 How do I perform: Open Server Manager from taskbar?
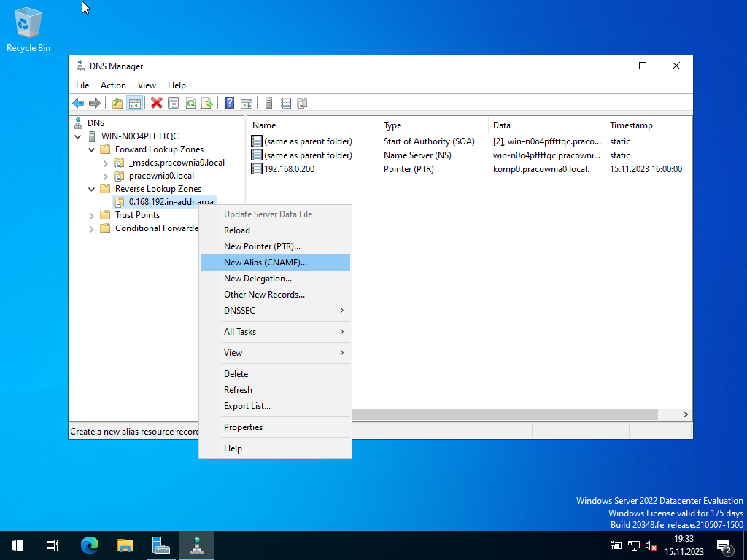161,545
